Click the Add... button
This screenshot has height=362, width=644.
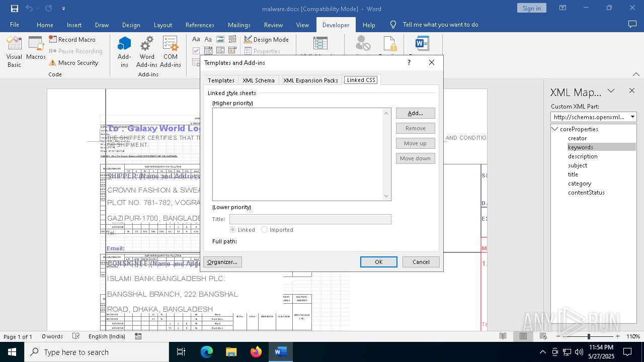[415, 113]
